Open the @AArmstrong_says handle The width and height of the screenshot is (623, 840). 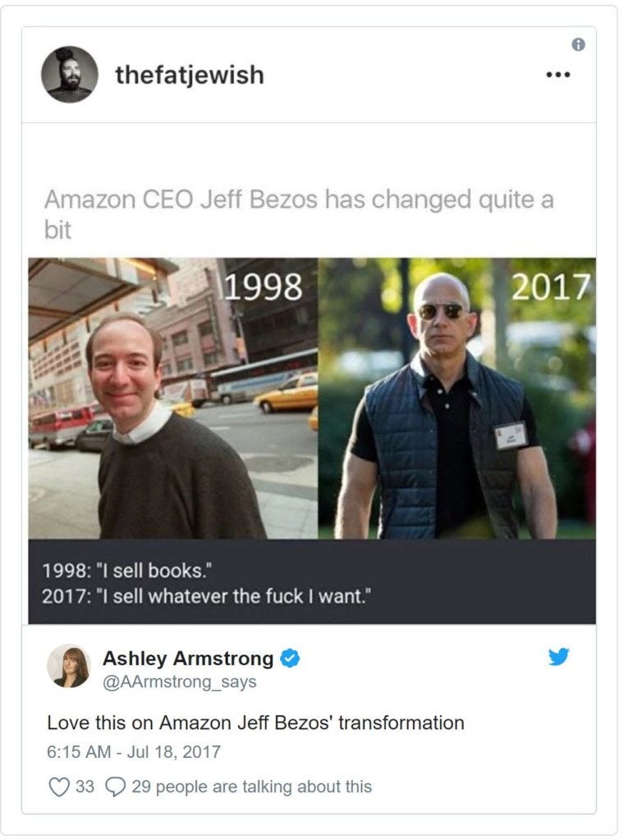tap(179, 682)
